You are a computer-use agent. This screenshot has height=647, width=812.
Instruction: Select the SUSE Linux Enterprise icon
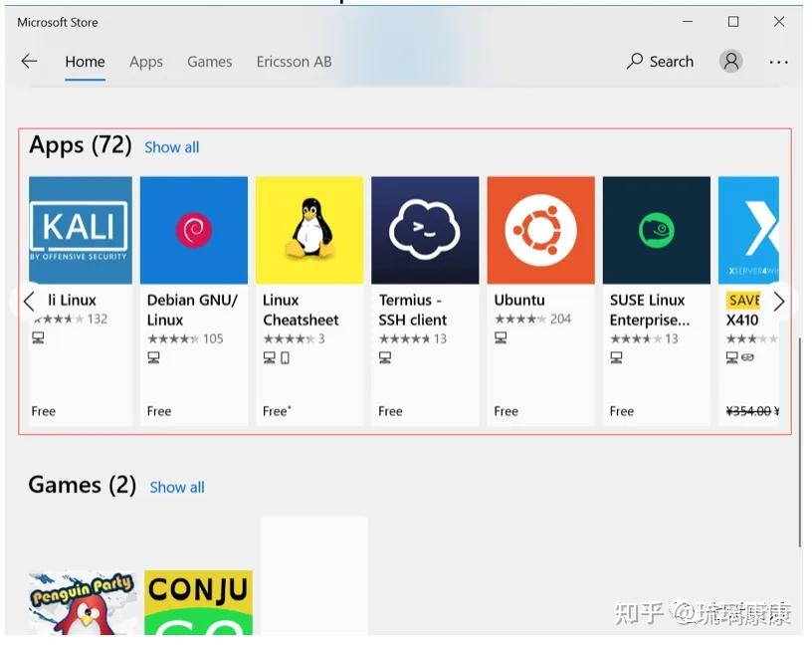pos(656,229)
